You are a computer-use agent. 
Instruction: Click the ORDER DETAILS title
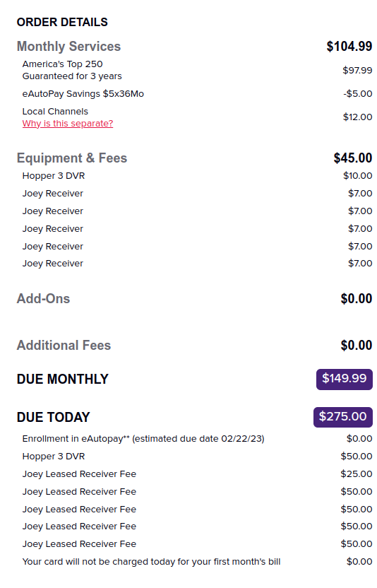pyautogui.click(x=62, y=22)
